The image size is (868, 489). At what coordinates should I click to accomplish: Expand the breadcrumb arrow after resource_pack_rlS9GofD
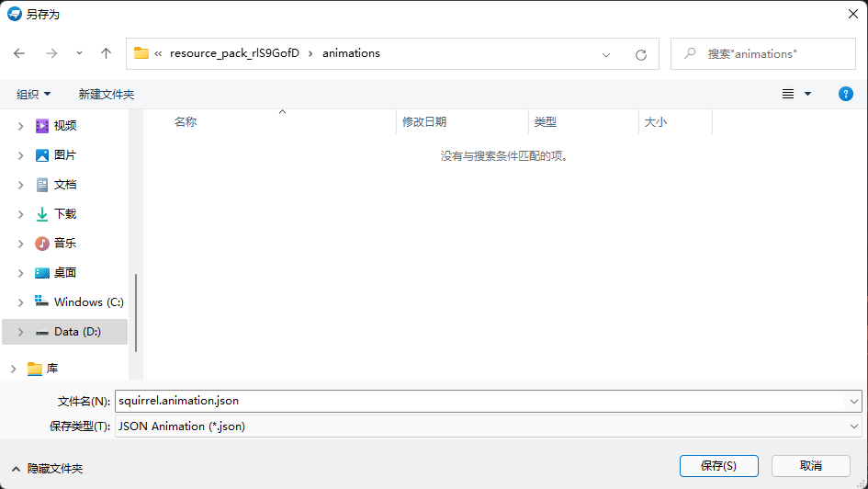coord(310,53)
